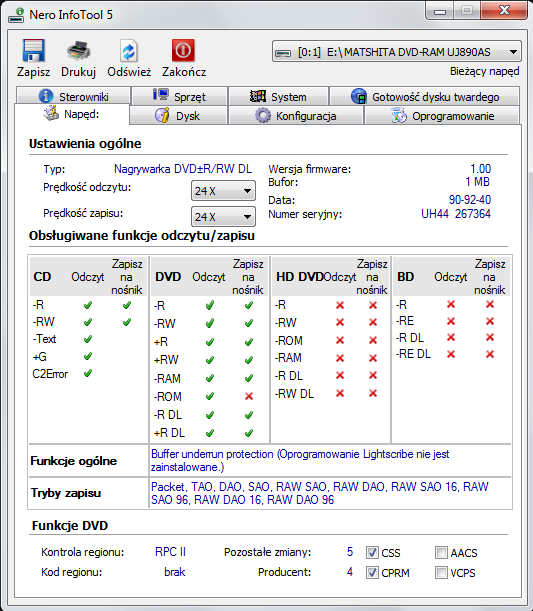Click the disc info icon on the Dysk tab

(x=162, y=115)
